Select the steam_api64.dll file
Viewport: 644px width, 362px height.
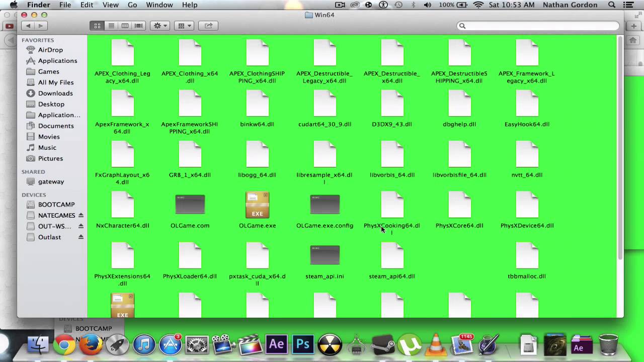pos(392,261)
